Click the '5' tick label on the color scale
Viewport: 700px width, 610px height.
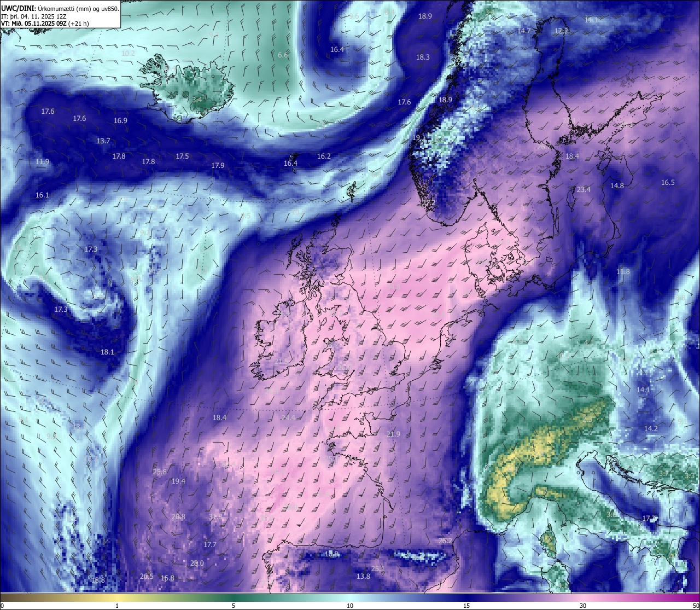[x=234, y=606]
